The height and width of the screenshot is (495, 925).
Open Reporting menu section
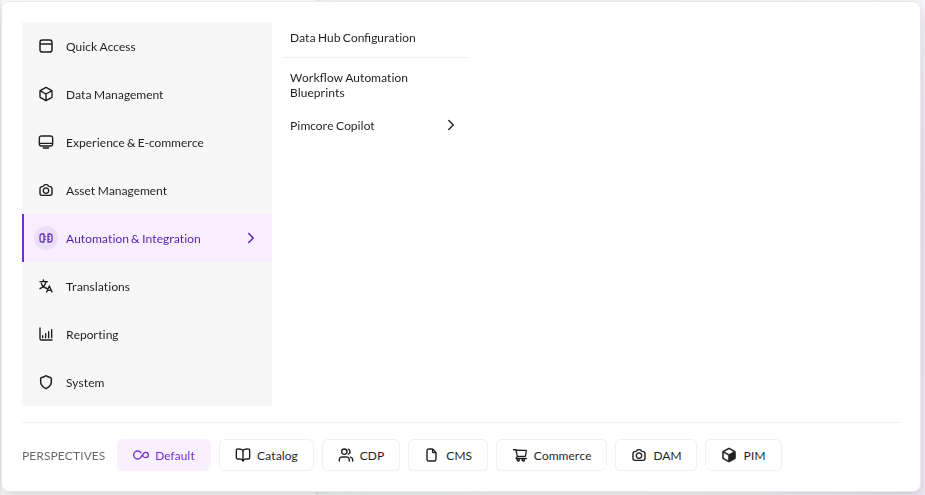[147, 335]
